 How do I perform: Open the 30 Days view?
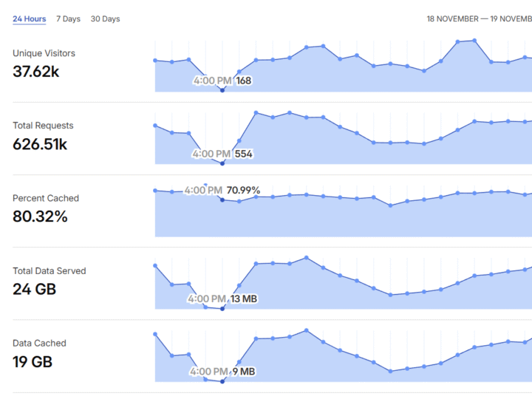105,18
